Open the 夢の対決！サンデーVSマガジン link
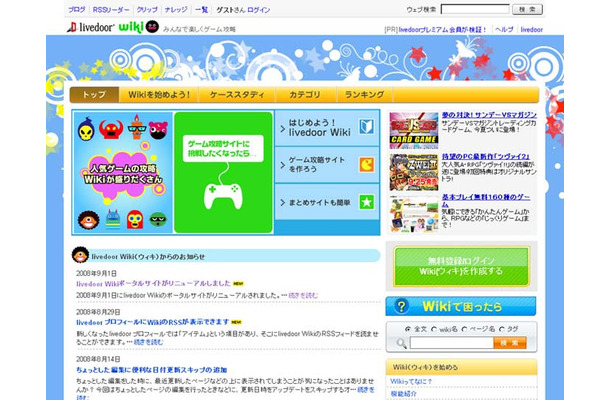610x400 pixels. pos(489,115)
